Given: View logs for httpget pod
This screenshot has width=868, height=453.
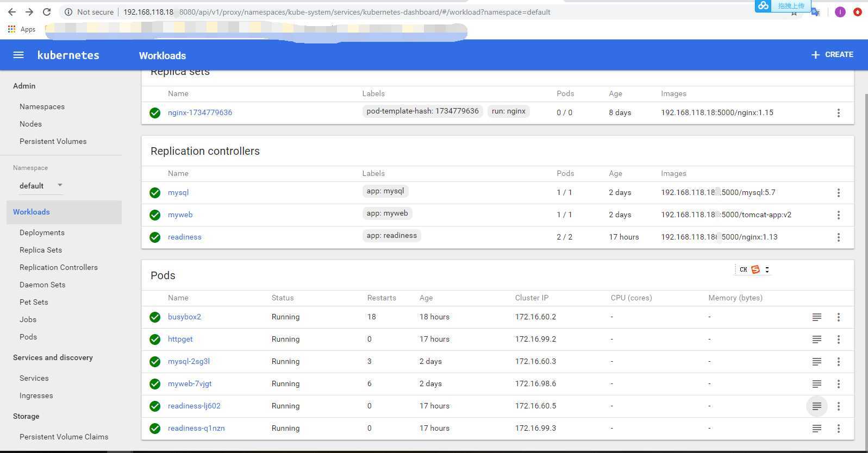Looking at the screenshot, I should [816, 339].
